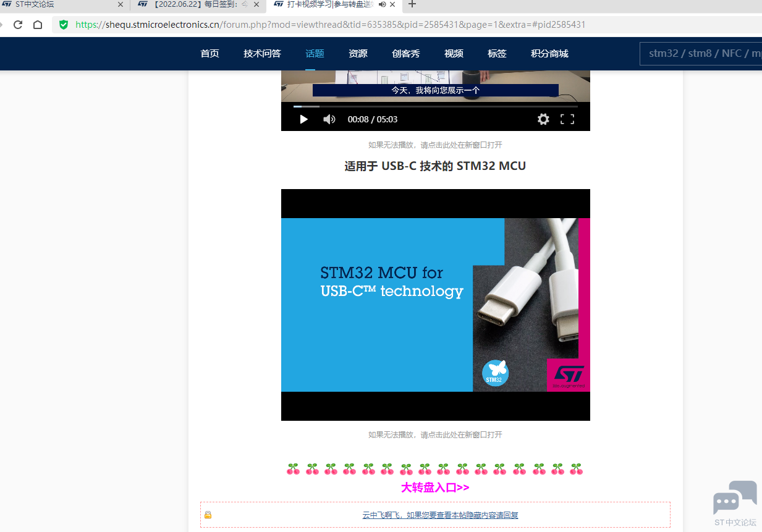Open the ST中文论坛 chat bubble icon
This screenshot has height=532, width=762.
point(735,498)
